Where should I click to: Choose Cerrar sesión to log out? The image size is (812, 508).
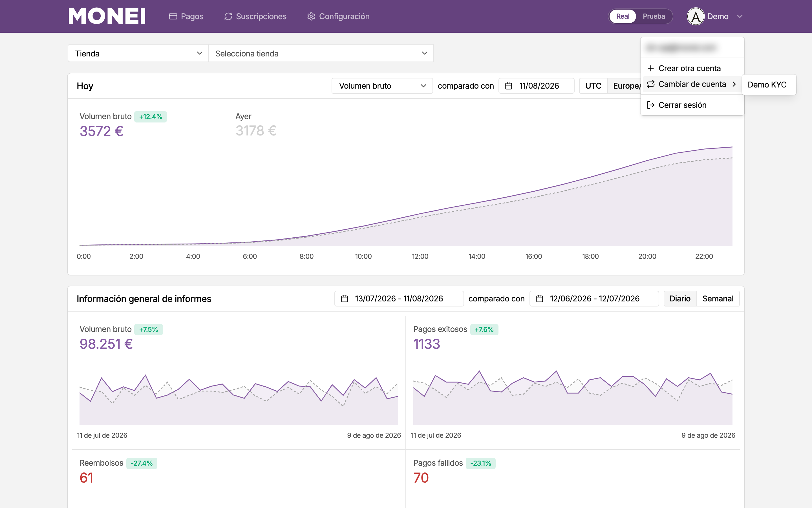click(692, 105)
